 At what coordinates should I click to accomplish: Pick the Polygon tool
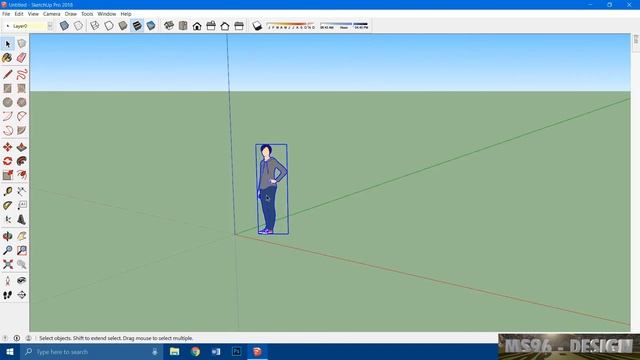coord(22,102)
